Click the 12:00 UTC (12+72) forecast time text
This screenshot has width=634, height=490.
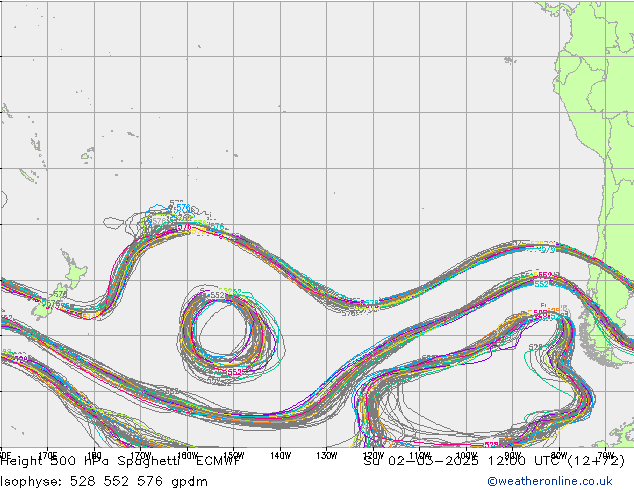pos(565,463)
